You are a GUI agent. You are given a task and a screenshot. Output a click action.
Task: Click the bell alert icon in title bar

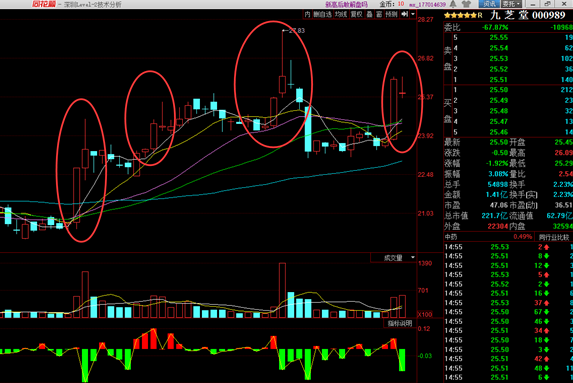453,4
